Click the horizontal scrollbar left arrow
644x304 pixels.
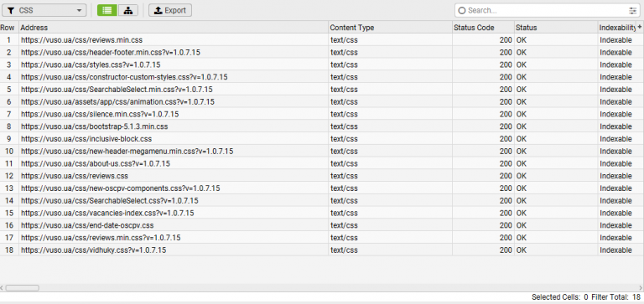point(2,288)
